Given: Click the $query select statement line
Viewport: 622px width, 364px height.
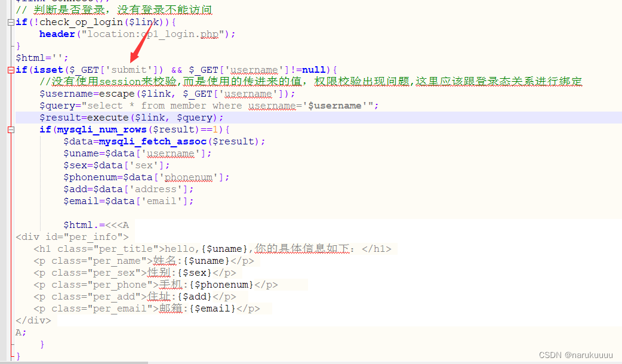Looking at the screenshot, I should 209,106.
